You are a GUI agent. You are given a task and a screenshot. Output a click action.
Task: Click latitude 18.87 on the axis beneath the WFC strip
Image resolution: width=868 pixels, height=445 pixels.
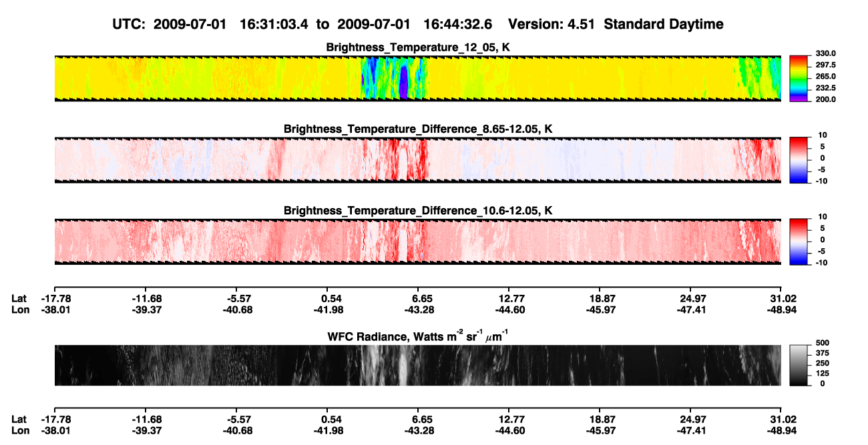pyautogui.click(x=602, y=420)
